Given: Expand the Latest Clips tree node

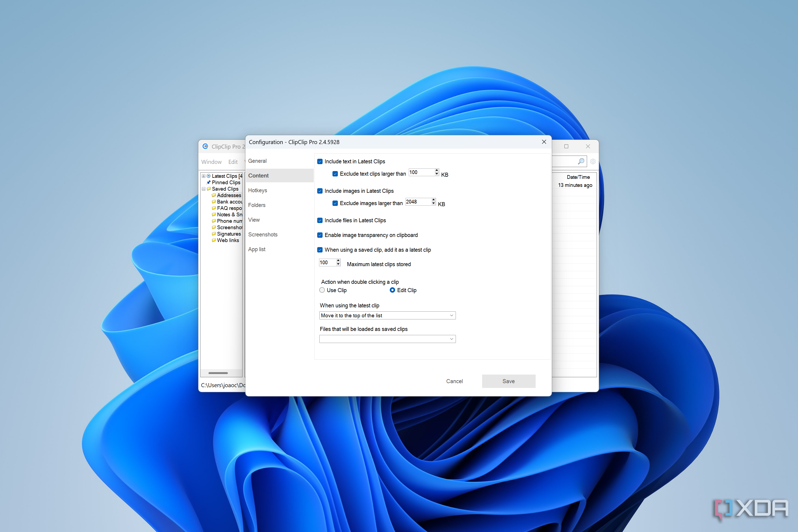Looking at the screenshot, I should pyautogui.click(x=203, y=176).
